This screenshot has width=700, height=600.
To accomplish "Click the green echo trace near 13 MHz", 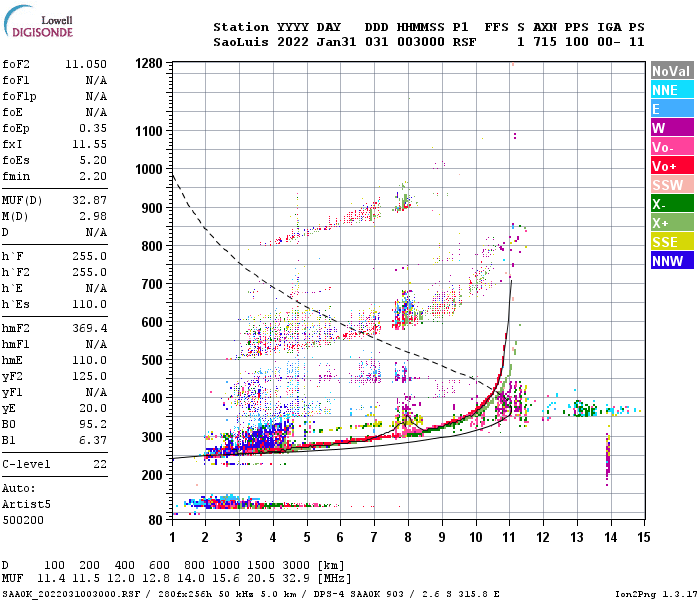I will [584, 408].
